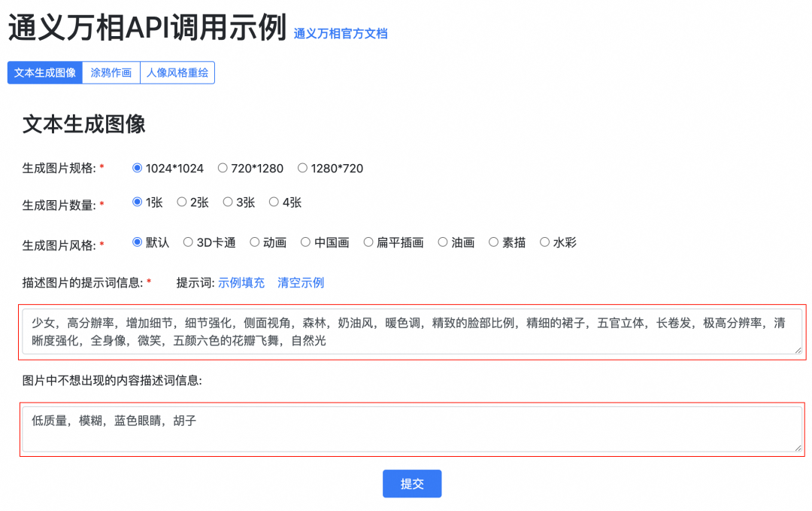Select the 1280*720 image size radio
Viewport: 812px width, 511px height.
point(302,168)
